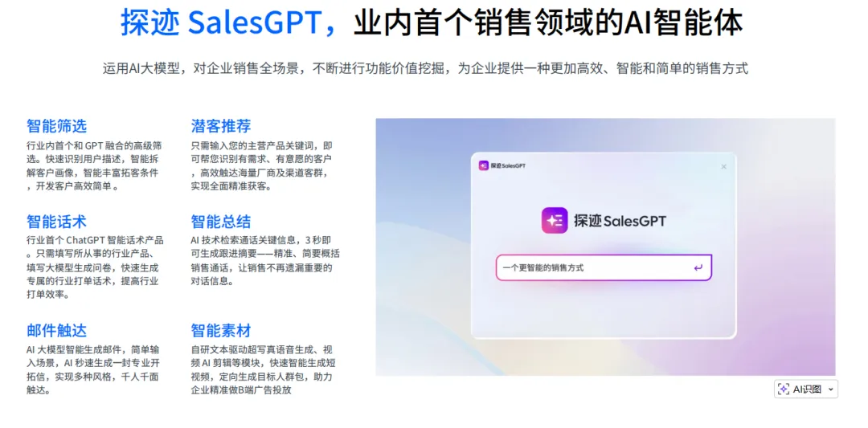The width and height of the screenshot is (868, 428).
Task: Click the blue 探迹 SalesGPT title text
Action: tap(228, 22)
